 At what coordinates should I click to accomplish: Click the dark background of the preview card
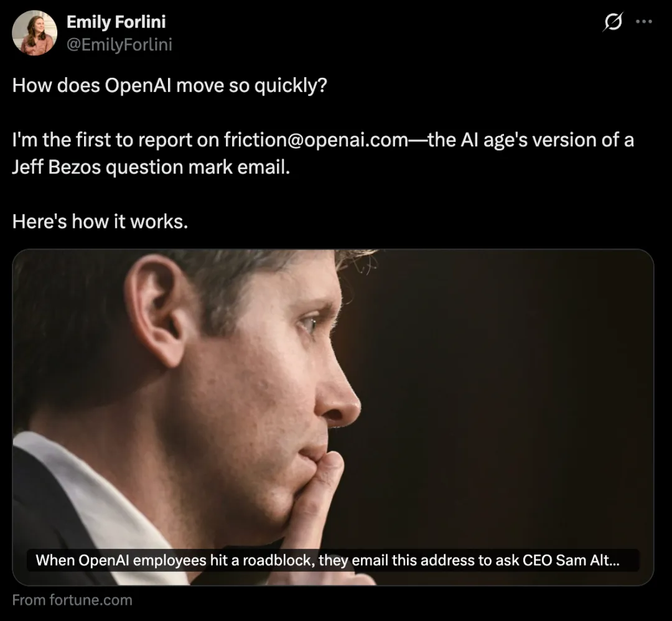coord(515,386)
